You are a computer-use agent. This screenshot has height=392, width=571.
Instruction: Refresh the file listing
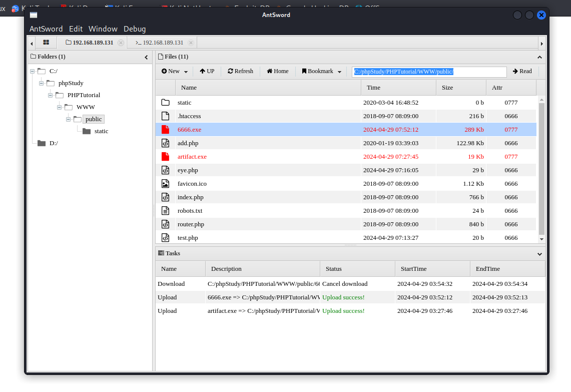point(240,72)
